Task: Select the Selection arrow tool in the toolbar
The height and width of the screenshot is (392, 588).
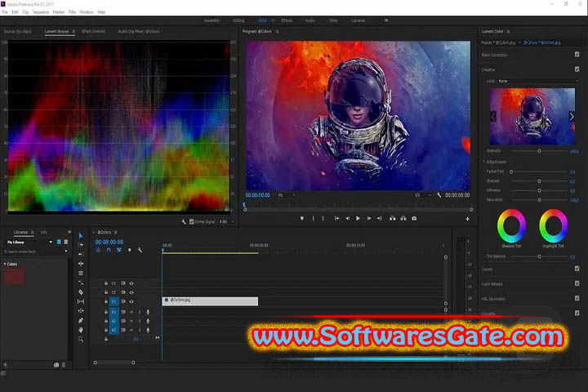Action: [81, 235]
